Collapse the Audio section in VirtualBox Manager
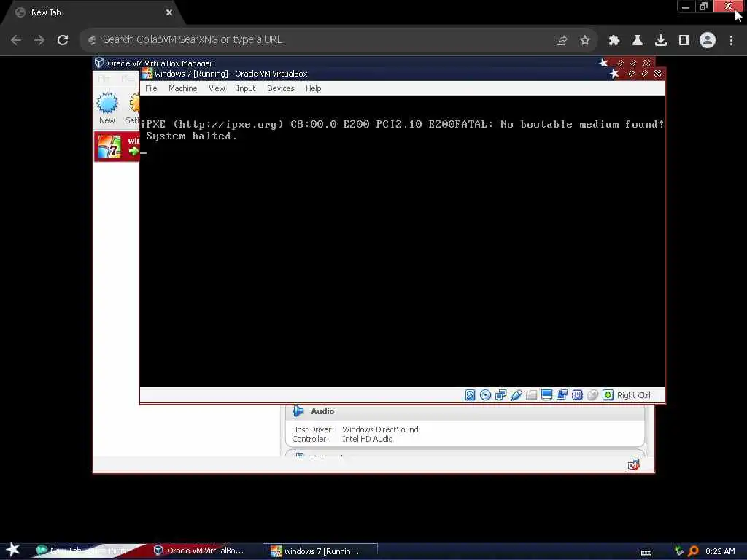747x560 pixels. point(298,411)
